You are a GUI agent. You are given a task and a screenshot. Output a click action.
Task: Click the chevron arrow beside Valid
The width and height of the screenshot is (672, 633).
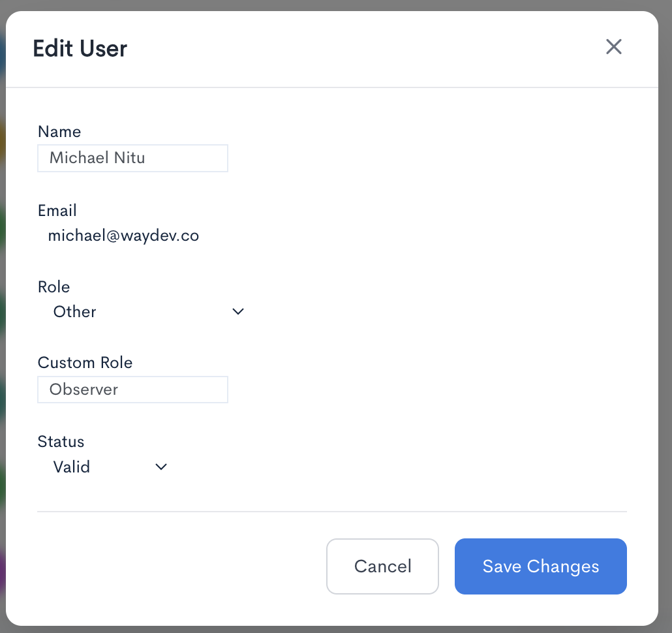(161, 467)
